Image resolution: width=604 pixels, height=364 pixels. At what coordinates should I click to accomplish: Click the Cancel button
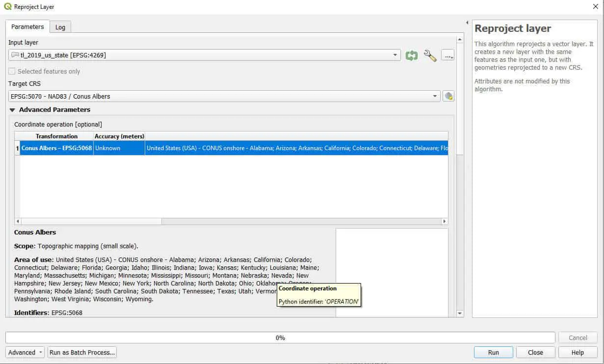[x=578, y=338]
